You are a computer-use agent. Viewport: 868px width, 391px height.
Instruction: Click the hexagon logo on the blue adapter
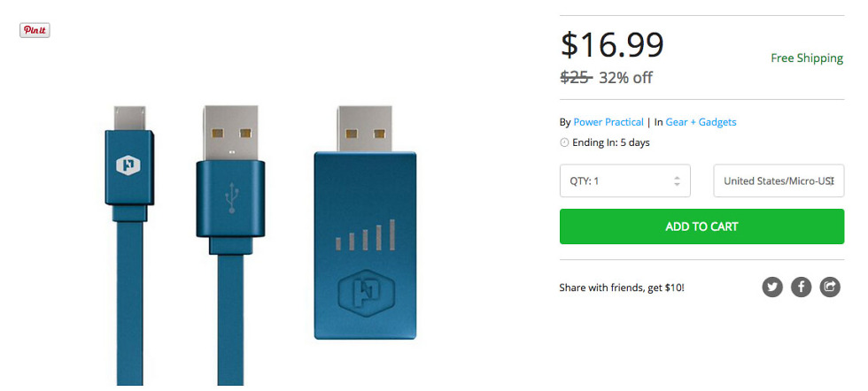point(365,291)
